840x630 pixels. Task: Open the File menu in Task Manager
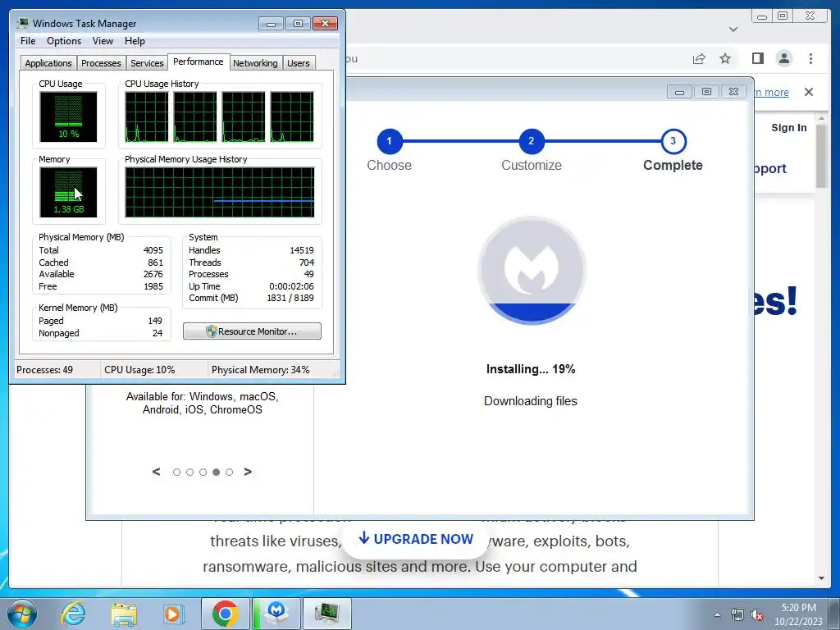pyautogui.click(x=28, y=41)
